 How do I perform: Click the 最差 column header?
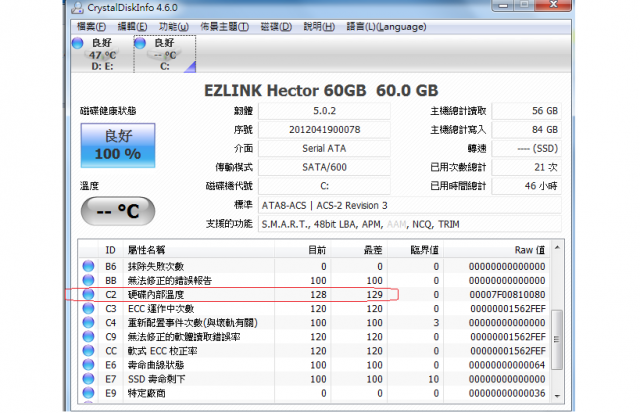click(359, 250)
